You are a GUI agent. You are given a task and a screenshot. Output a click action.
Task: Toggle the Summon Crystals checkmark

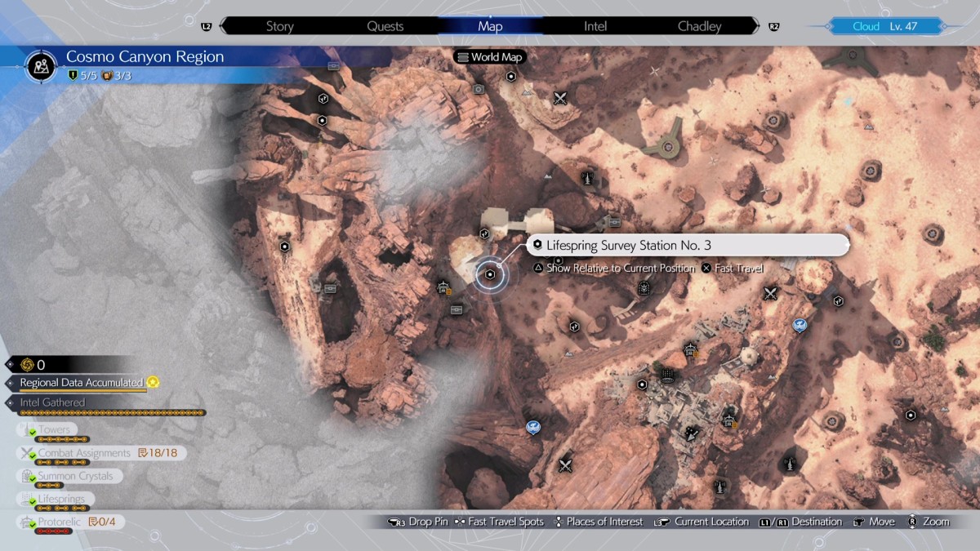[33, 478]
